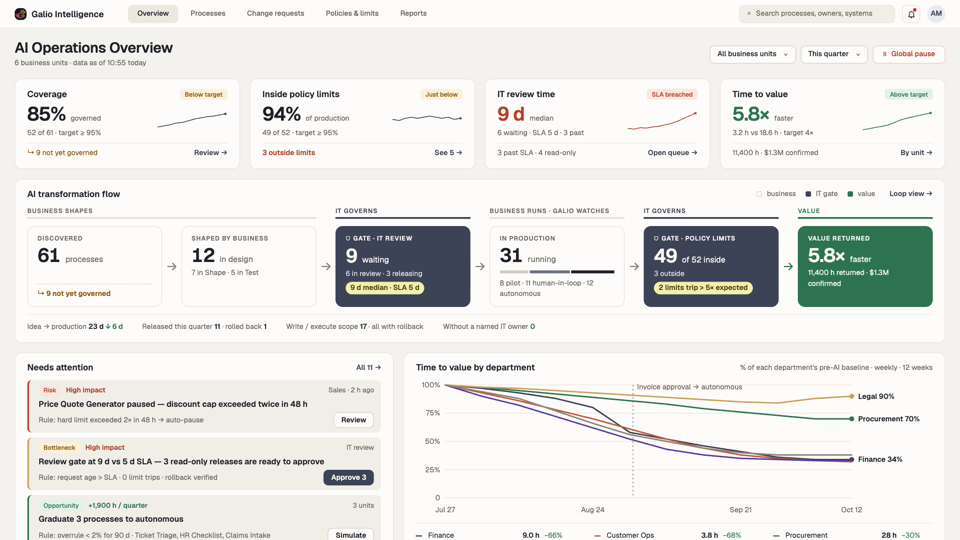The image size is (960, 540).
Task: Click the Risk tag
Action: (x=50, y=390)
